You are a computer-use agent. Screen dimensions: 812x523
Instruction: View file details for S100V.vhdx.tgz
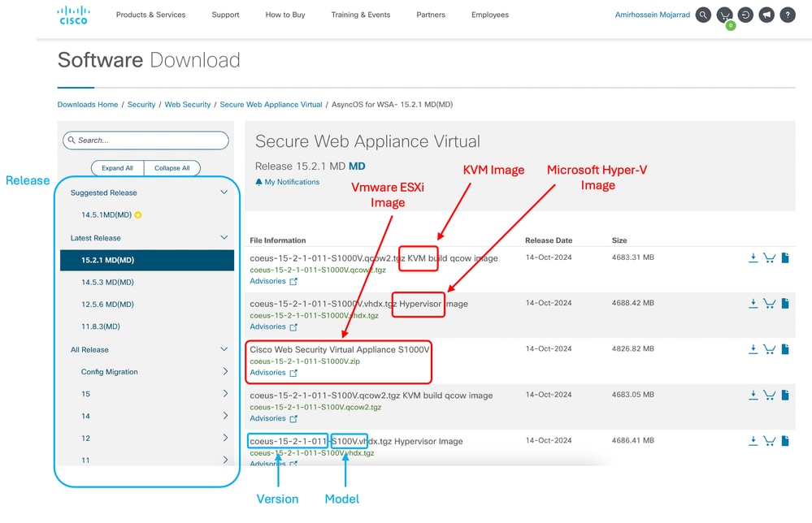(x=785, y=441)
